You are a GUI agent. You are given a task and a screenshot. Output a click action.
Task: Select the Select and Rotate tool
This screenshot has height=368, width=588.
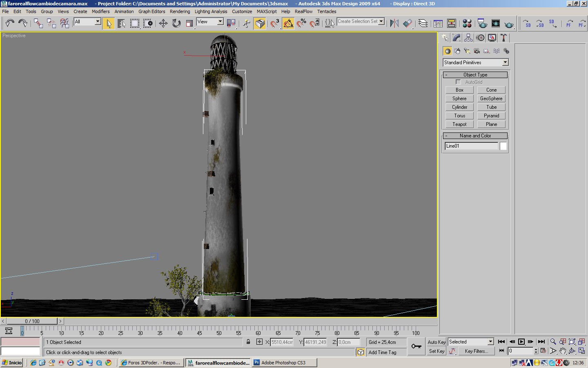(176, 23)
